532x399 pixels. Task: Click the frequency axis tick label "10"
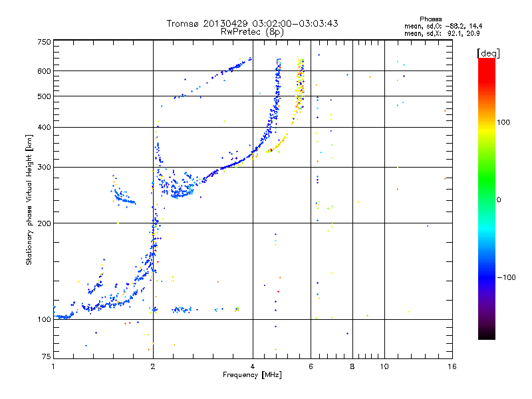[384, 366]
